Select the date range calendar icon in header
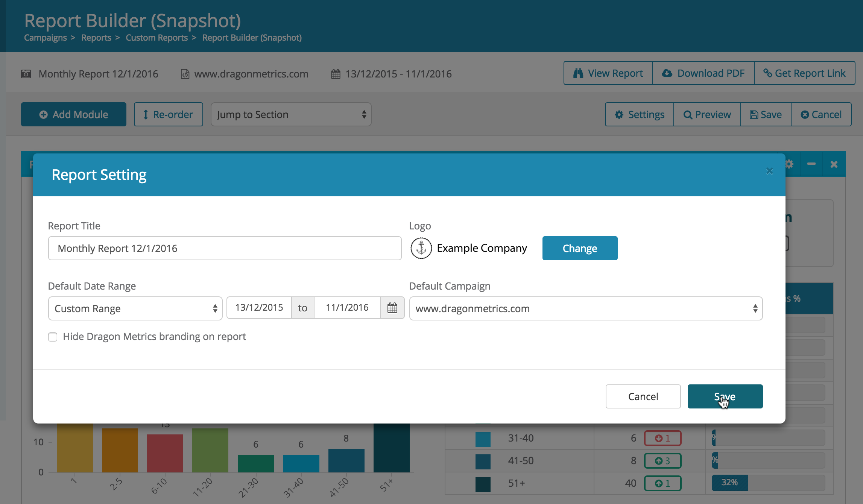Screen dimensions: 863x504 coord(335,73)
